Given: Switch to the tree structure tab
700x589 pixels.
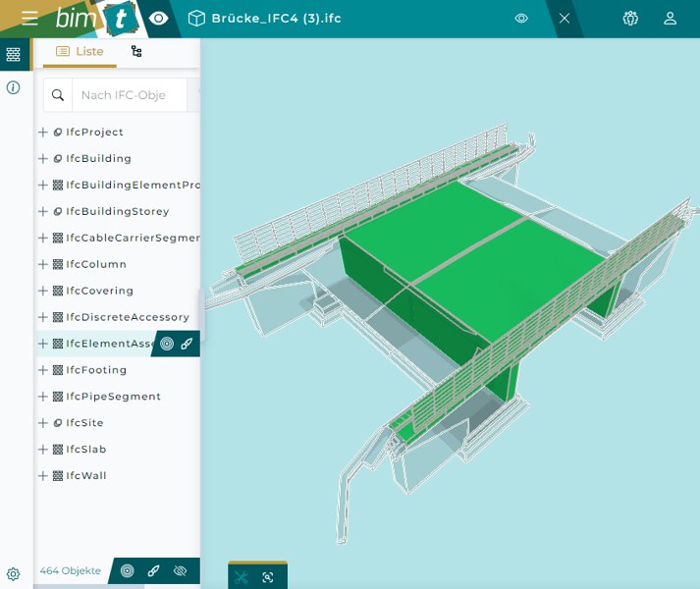Looking at the screenshot, I should (x=136, y=52).
